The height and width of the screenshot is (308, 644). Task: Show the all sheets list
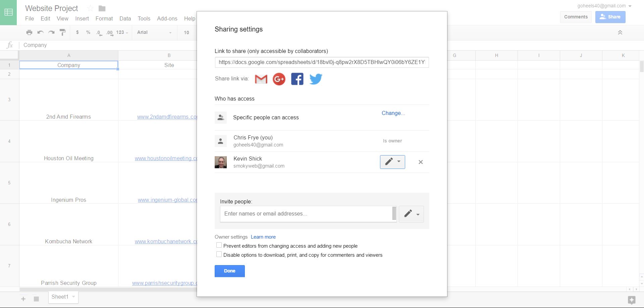[x=37, y=299]
